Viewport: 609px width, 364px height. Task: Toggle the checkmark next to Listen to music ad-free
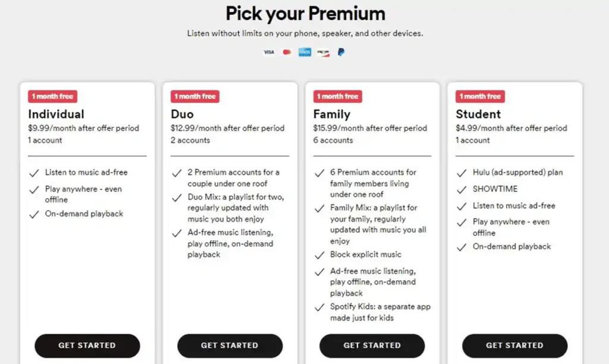coord(34,172)
